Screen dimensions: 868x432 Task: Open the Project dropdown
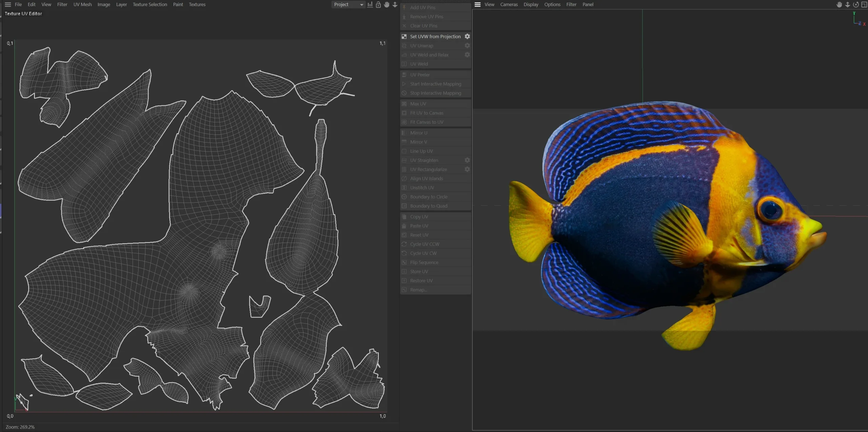click(x=348, y=4)
